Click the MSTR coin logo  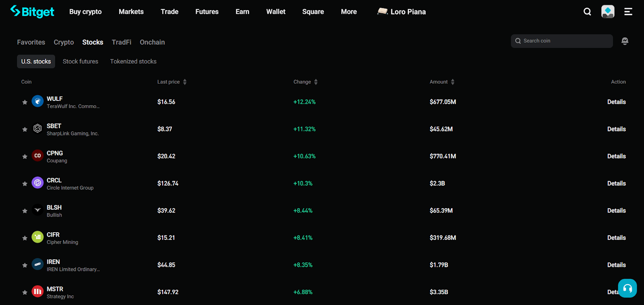(x=37, y=291)
